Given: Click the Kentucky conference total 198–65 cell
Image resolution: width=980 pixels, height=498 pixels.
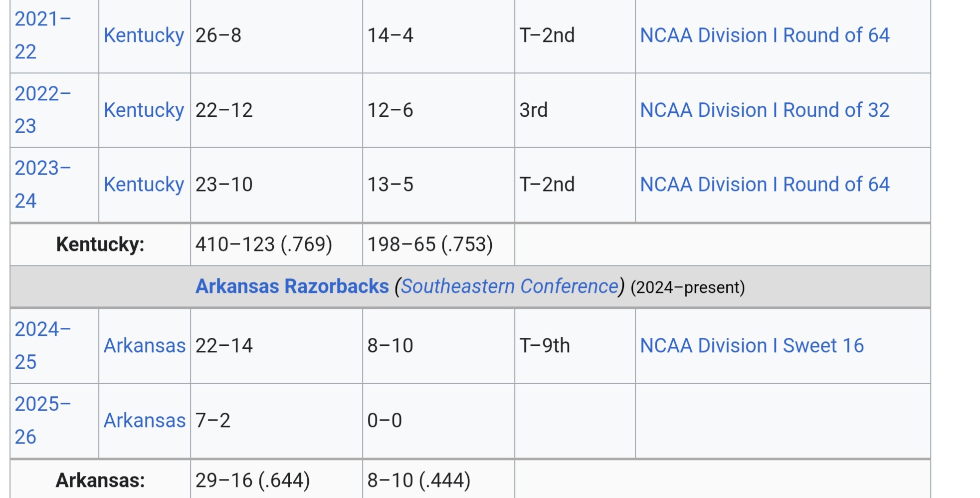Looking at the screenshot, I should click(430, 245).
